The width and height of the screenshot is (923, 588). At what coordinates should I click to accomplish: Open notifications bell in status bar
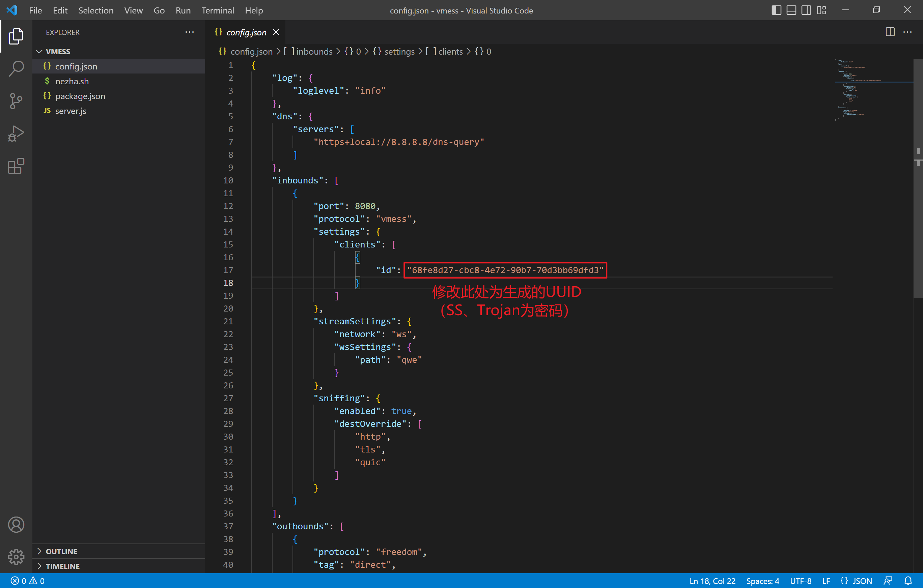click(x=908, y=581)
